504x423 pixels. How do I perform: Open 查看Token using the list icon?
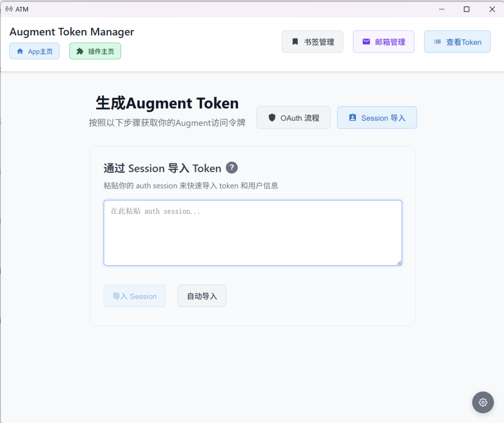click(437, 42)
